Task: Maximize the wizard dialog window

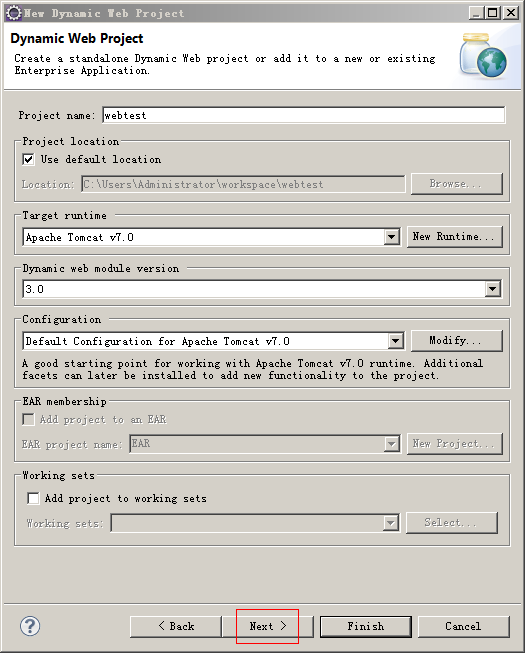Action: [x=493, y=12]
